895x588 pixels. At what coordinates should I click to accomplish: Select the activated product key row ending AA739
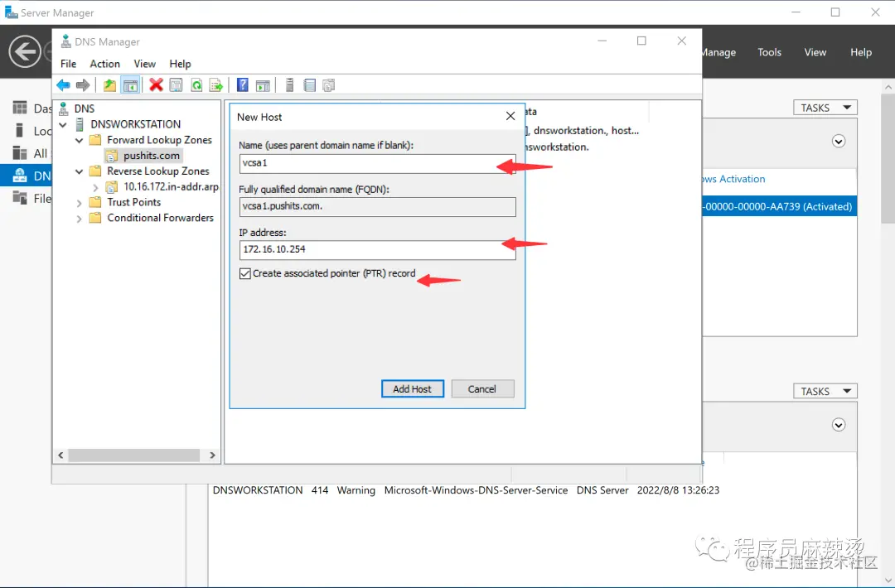[x=779, y=206]
